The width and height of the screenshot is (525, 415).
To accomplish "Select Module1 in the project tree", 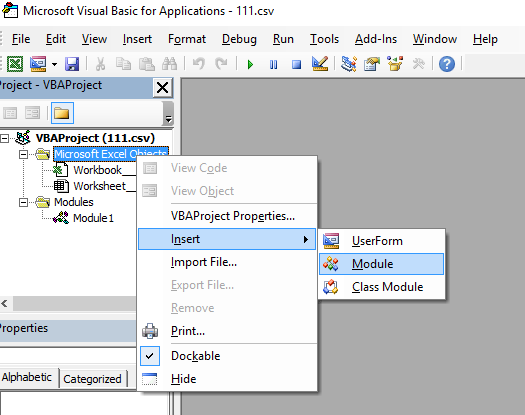I will tap(93, 218).
